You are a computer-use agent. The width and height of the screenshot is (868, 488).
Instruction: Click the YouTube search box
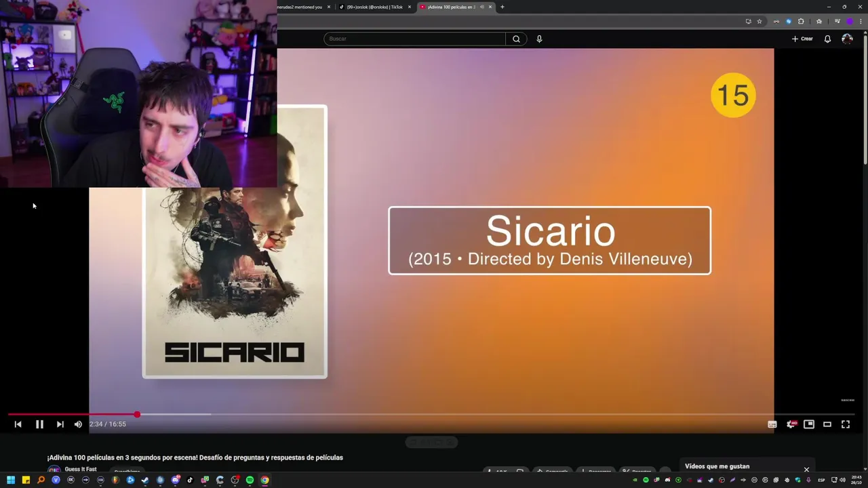pyautogui.click(x=414, y=39)
